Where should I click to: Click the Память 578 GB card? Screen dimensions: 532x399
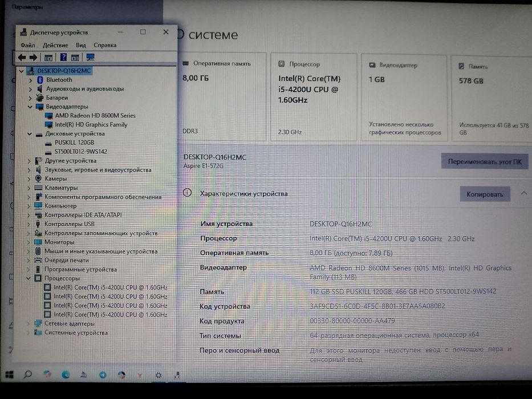point(492,99)
